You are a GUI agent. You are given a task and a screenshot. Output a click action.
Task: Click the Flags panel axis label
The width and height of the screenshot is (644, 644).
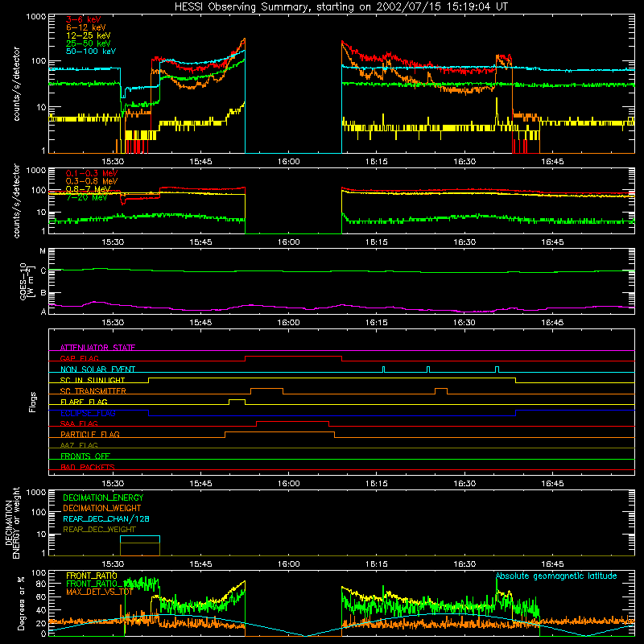[33, 402]
